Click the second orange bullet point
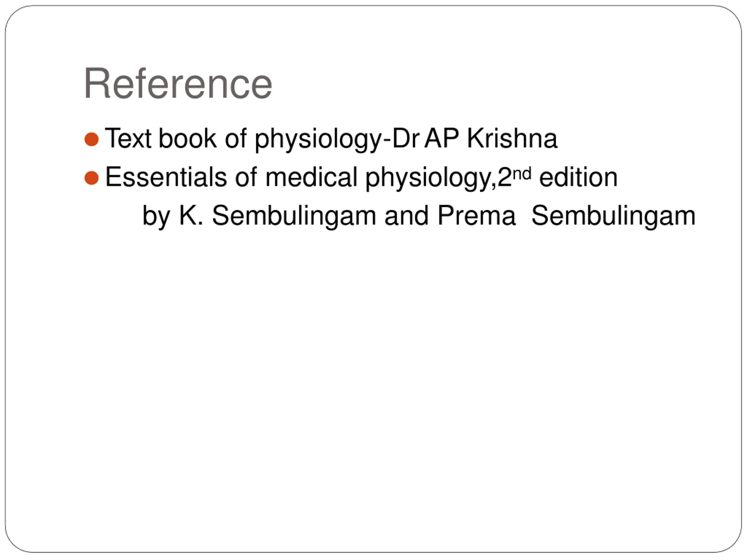 pos(92,178)
